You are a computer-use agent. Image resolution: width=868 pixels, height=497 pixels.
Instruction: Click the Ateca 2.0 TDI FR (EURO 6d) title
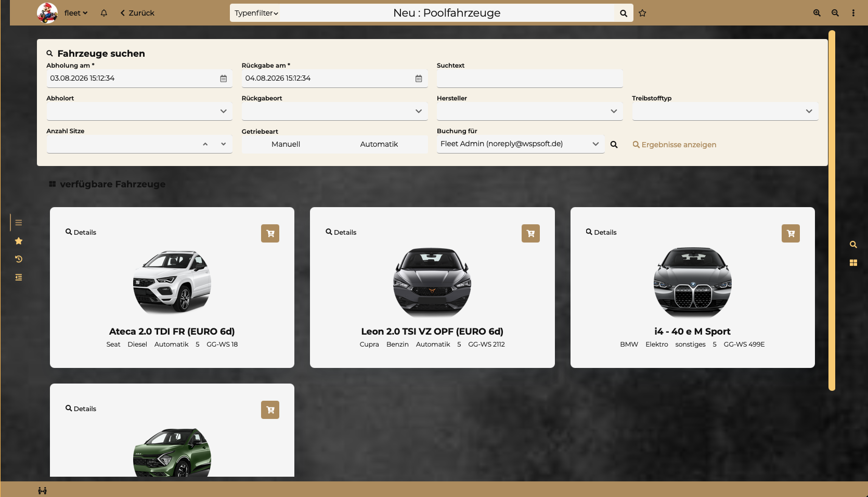pyautogui.click(x=172, y=332)
